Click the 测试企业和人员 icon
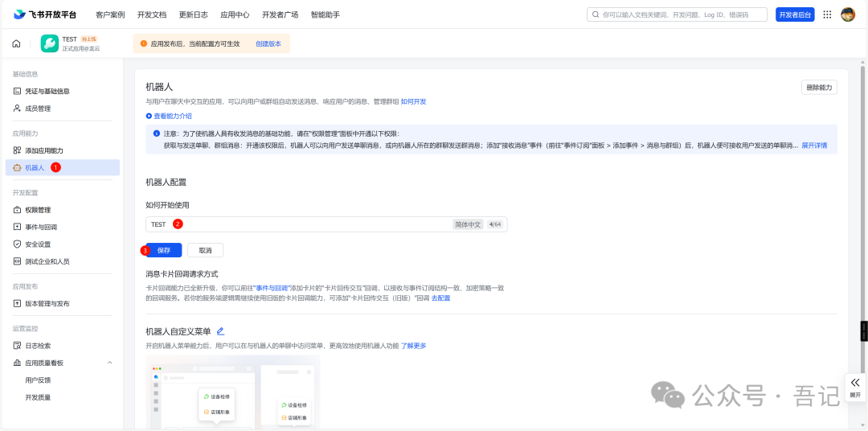This screenshot has height=431, width=868. 17,261
